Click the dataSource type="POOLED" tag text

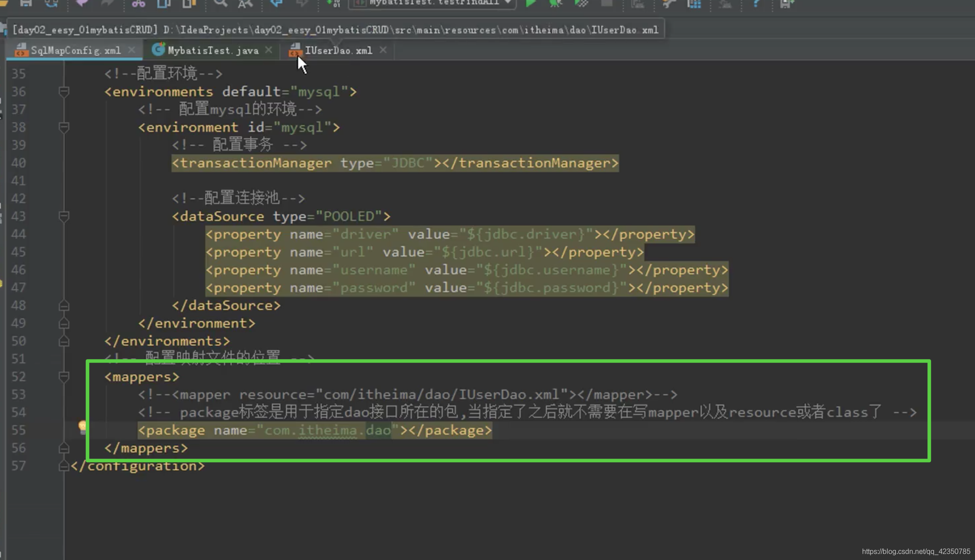(x=281, y=216)
